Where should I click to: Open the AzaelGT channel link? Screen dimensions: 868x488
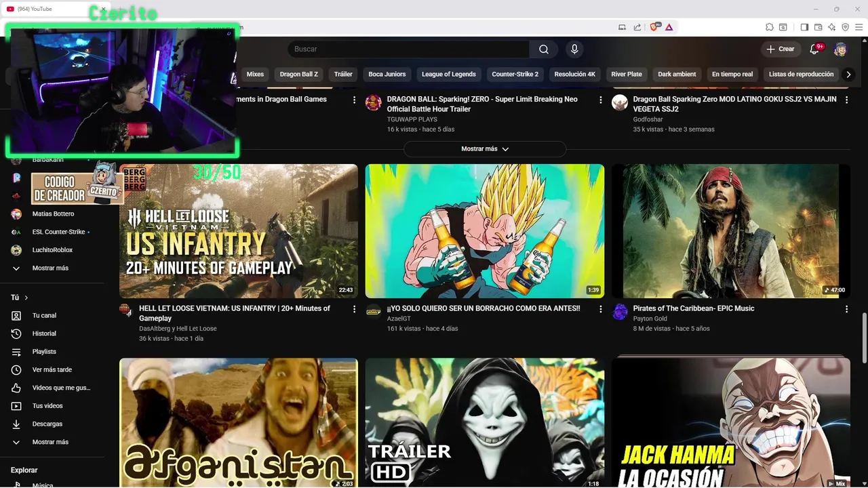(399, 319)
